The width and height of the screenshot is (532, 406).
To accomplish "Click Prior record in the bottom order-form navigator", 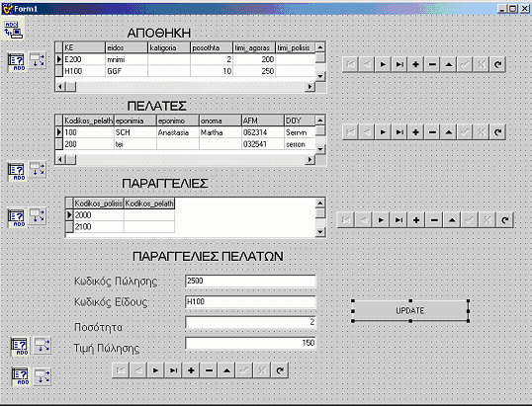I will 138,370.
